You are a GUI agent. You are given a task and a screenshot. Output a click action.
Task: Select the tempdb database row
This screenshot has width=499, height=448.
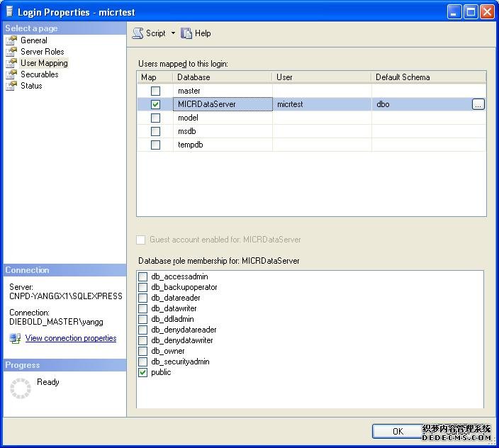click(189, 145)
